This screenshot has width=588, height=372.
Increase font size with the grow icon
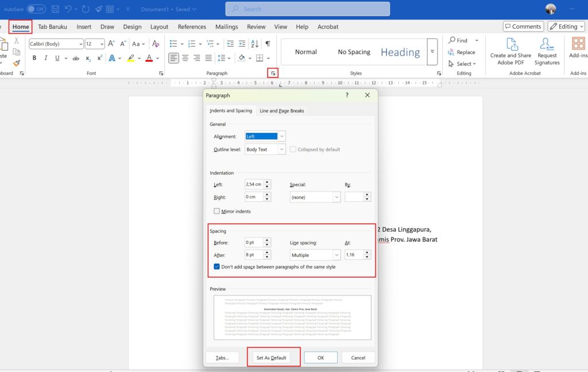tap(111, 44)
